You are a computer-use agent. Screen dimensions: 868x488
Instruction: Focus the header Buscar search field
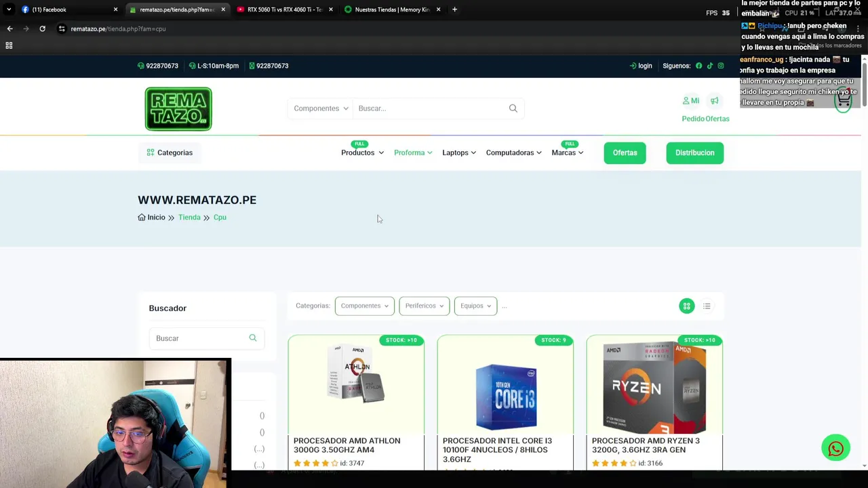pos(431,108)
